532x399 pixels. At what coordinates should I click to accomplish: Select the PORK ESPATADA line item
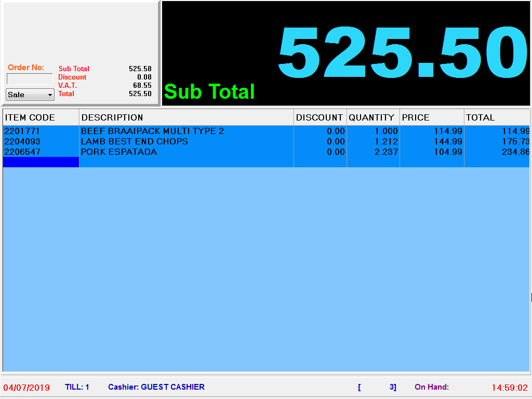point(119,152)
